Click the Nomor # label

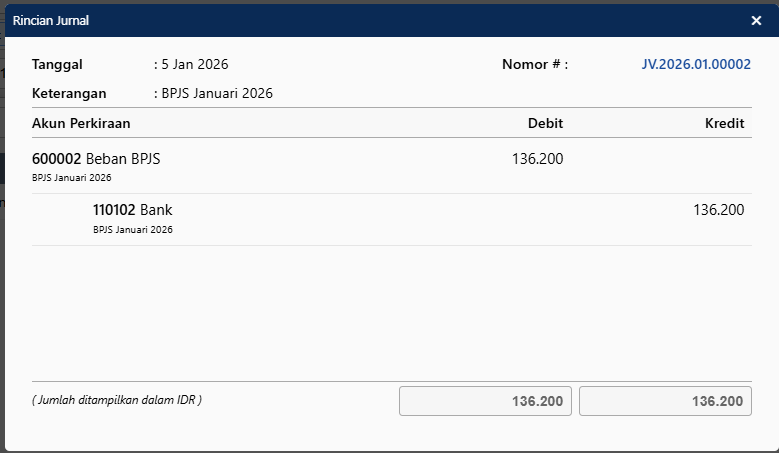(535, 64)
